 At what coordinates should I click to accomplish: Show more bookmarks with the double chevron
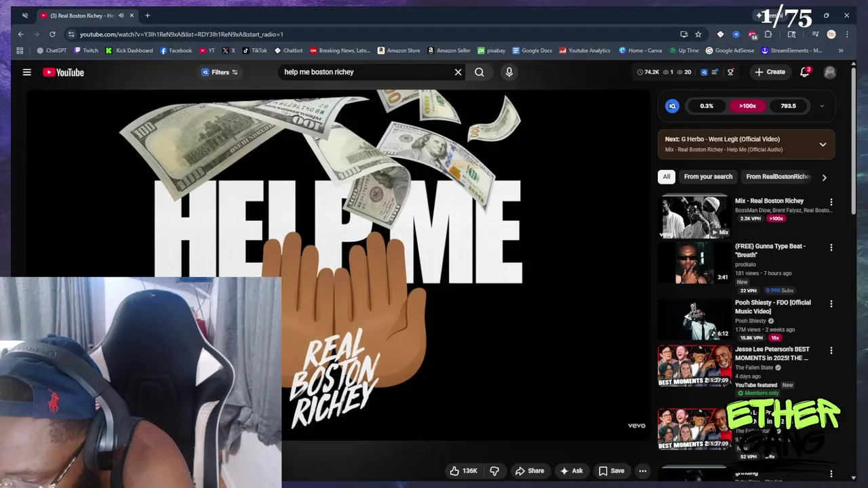[841, 50]
